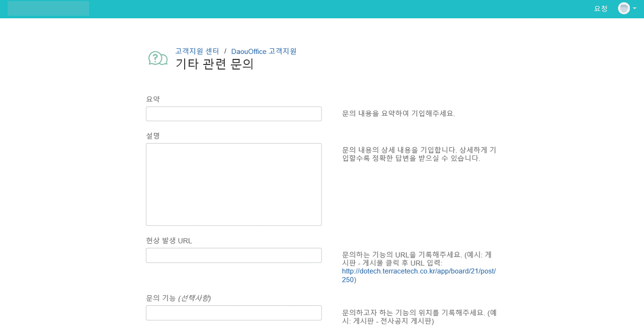Go to 고객지원 센터 breadcrumb
644x331 pixels.
click(197, 51)
